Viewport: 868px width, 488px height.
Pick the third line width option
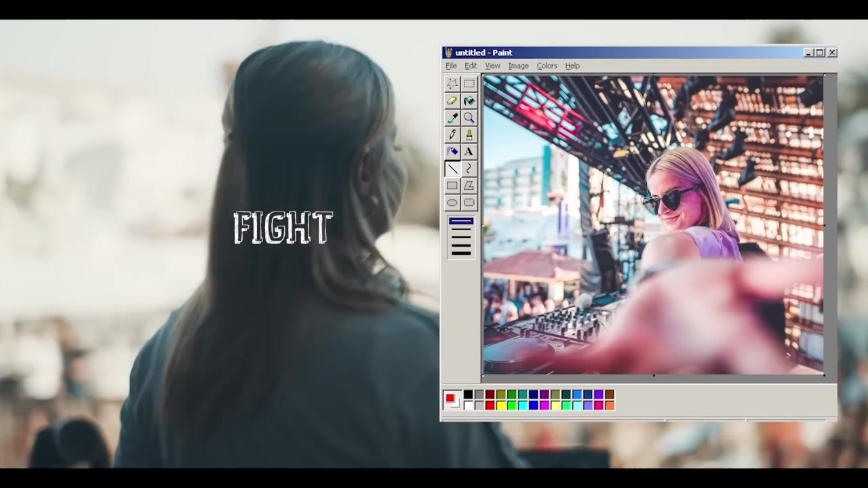pyautogui.click(x=461, y=237)
